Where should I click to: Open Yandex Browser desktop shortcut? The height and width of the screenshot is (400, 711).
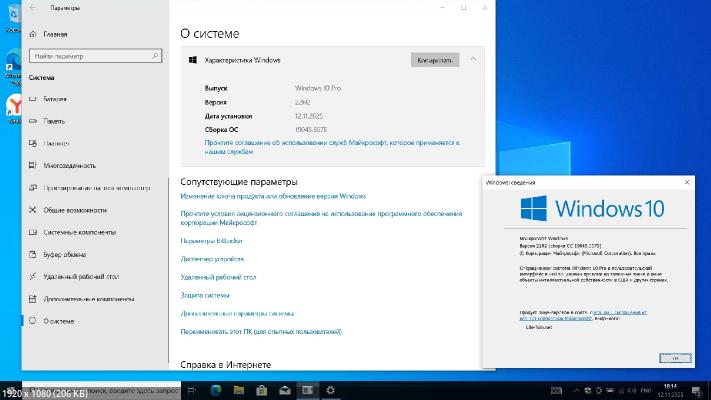(x=14, y=104)
